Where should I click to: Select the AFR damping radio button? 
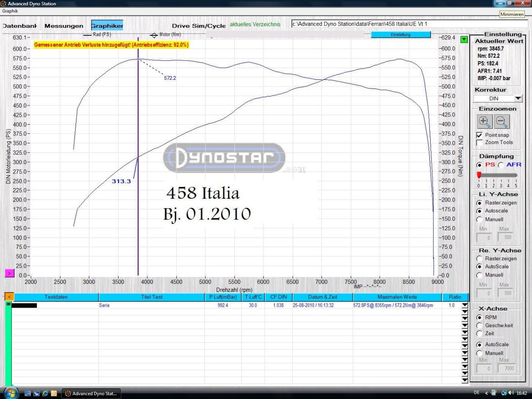501,165
